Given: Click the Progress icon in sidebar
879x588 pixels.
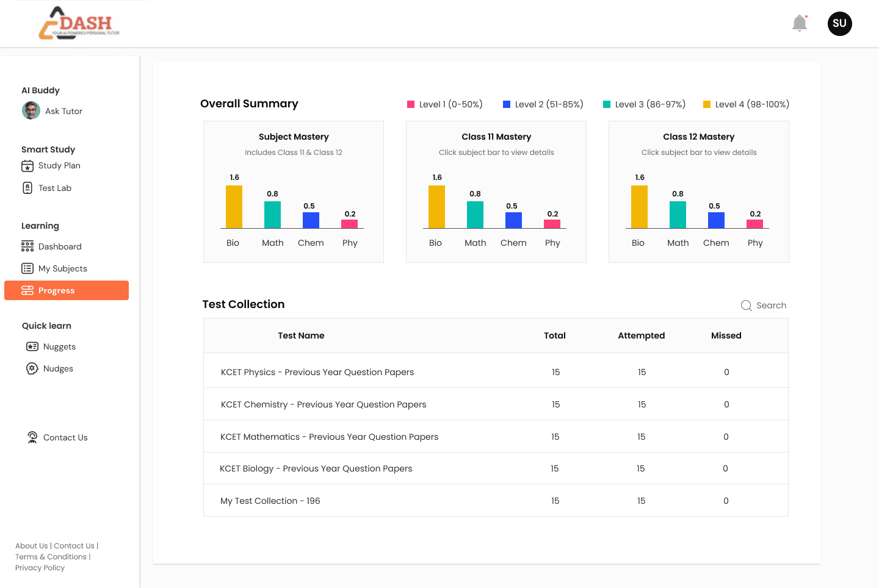Looking at the screenshot, I should [x=27, y=290].
